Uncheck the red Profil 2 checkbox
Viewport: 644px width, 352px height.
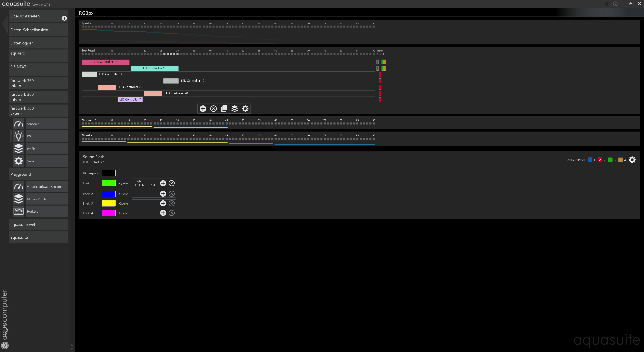[x=600, y=160]
